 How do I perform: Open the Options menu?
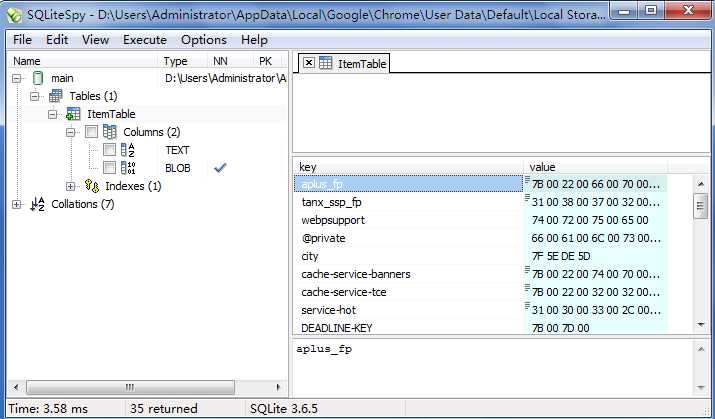click(204, 40)
